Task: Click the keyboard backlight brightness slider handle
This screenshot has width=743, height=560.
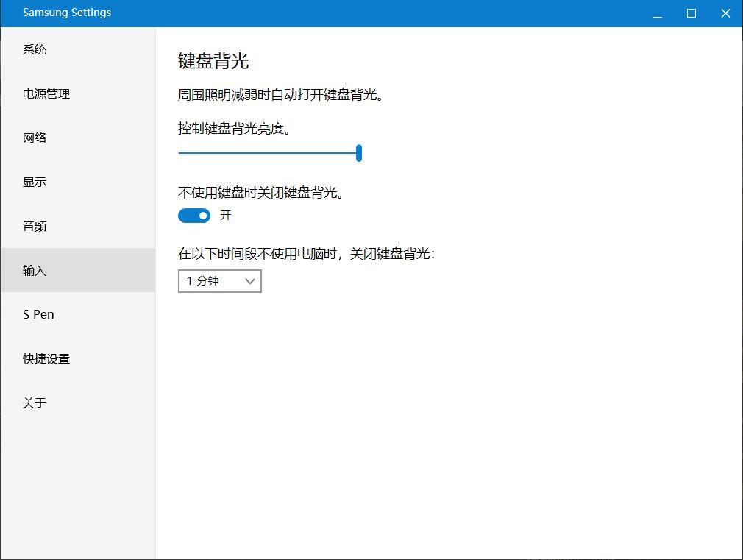Action: point(358,153)
